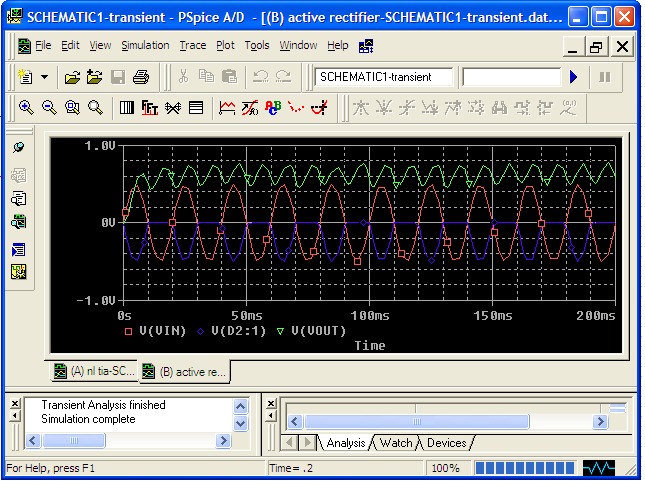Click the Print icon
The image size is (645, 481).
click(x=141, y=77)
